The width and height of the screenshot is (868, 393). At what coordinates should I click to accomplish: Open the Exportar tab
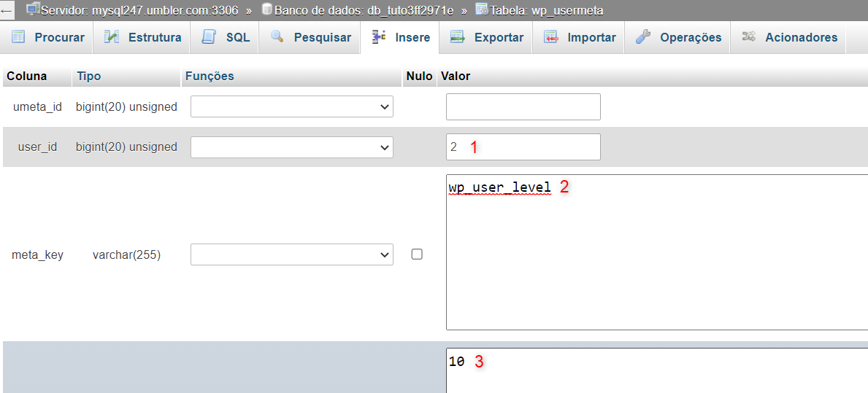tap(498, 37)
